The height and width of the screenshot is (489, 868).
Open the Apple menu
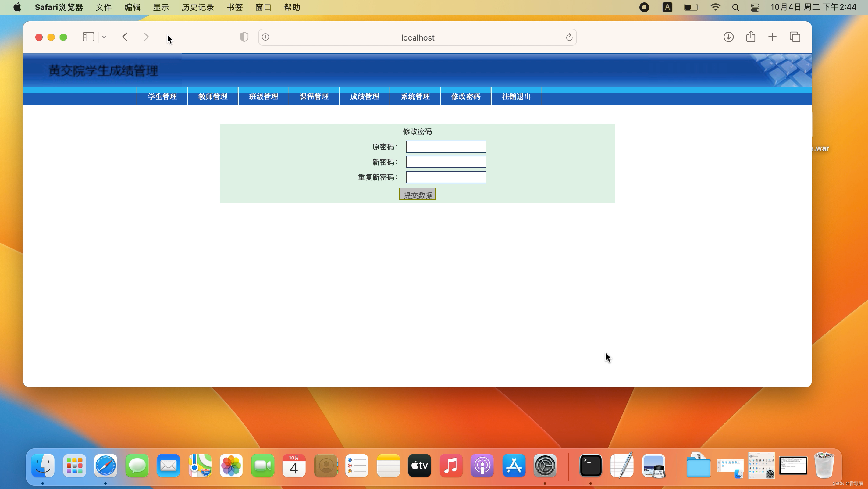pyautogui.click(x=17, y=7)
